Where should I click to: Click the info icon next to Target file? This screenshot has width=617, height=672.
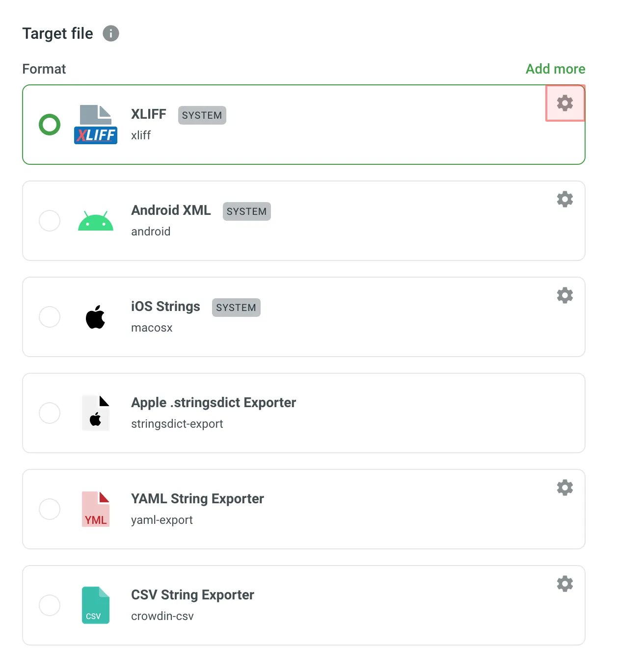[x=110, y=33]
